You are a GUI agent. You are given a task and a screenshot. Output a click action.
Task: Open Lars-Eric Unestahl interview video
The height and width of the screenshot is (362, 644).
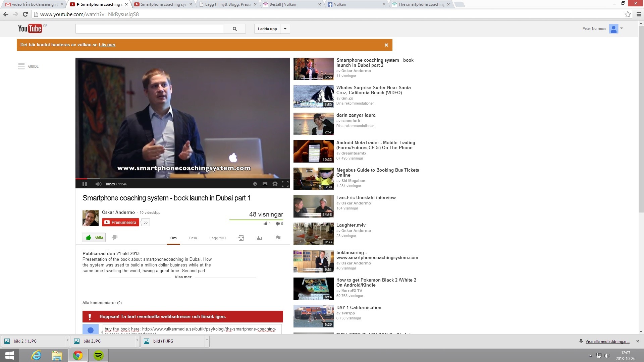(366, 197)
